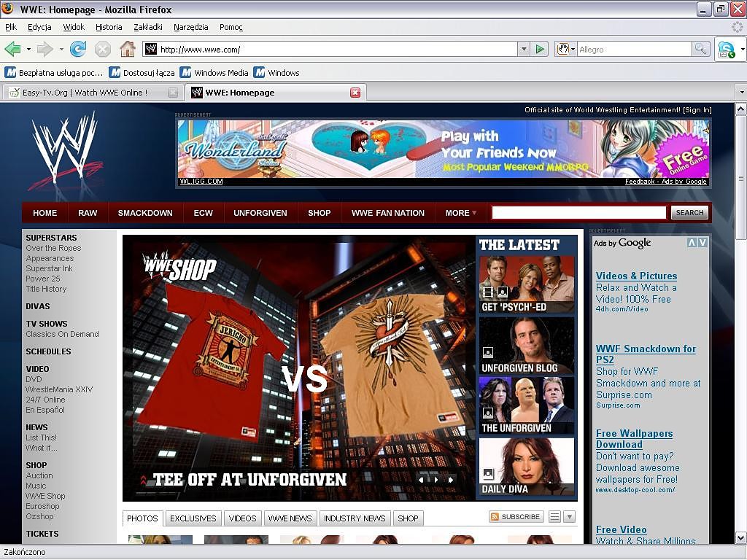Select the PHOTOS content tab
The height and width of the screenshot is (560, 747).
tap(142, 518)
